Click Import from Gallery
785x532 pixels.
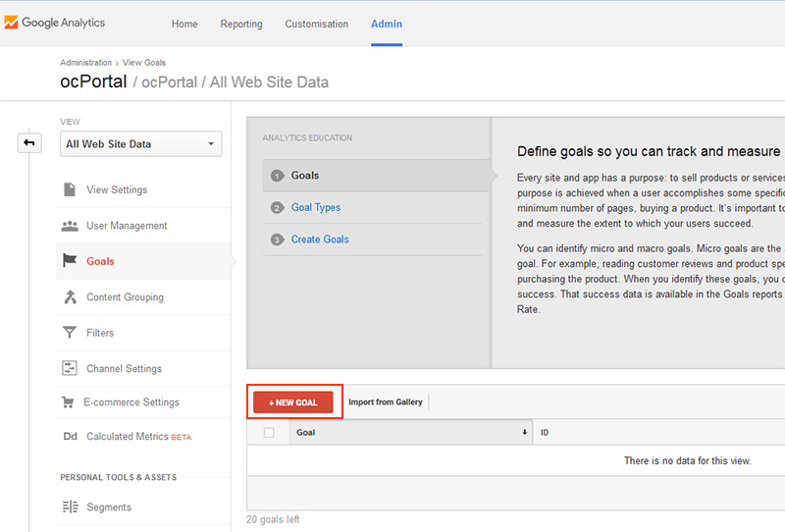tap(386, 402)
